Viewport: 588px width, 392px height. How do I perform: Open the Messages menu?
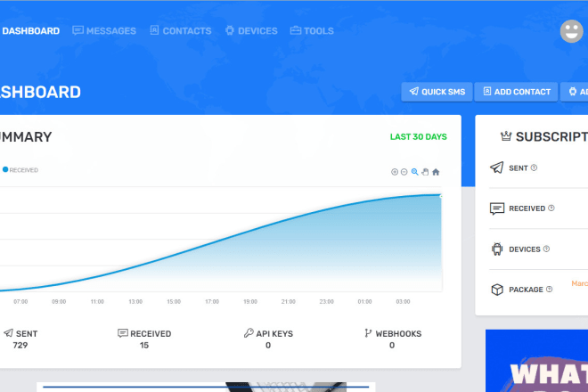104,31
